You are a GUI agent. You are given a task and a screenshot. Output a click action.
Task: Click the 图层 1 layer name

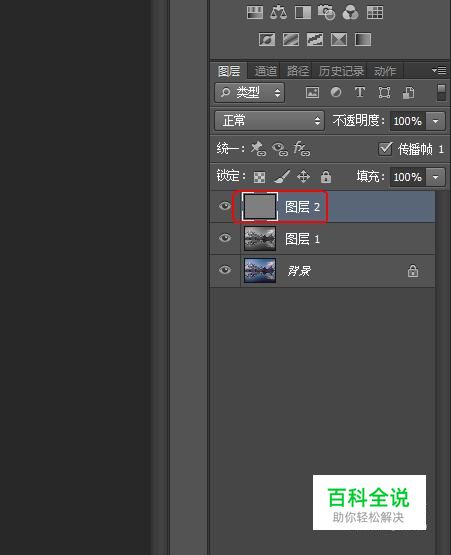pyautogui.click(x=302, y=239)
